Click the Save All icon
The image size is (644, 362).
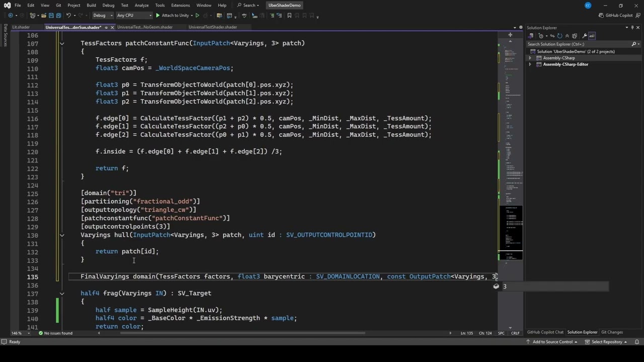[x=58, y=16]
